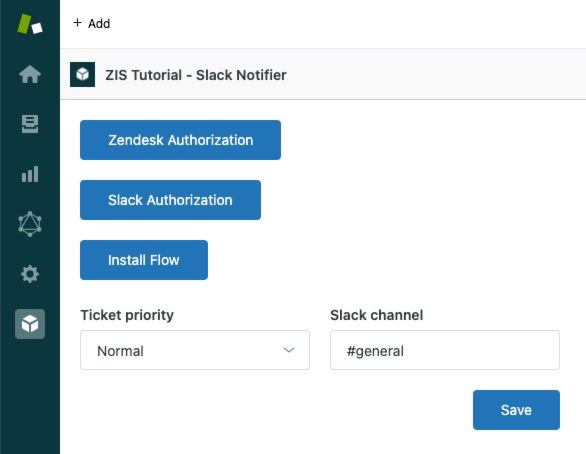
Task: Click the Ticket priority label
Action: click(127, 315)
